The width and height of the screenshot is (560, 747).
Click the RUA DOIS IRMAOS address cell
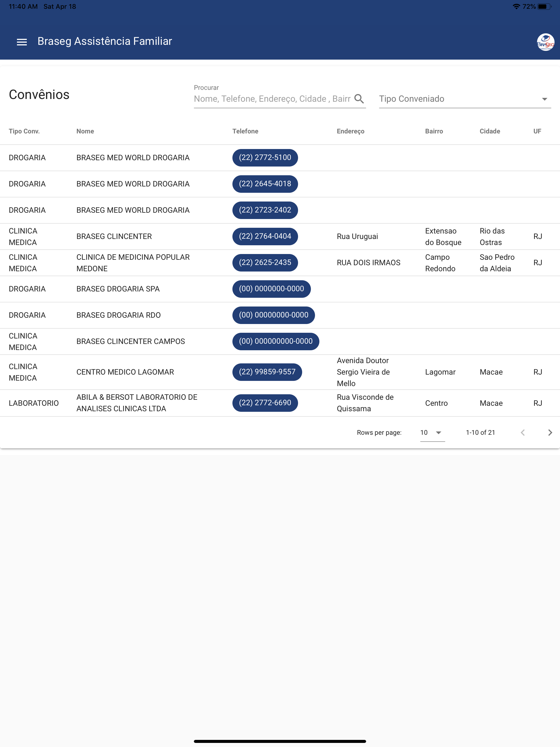point(369,263)
